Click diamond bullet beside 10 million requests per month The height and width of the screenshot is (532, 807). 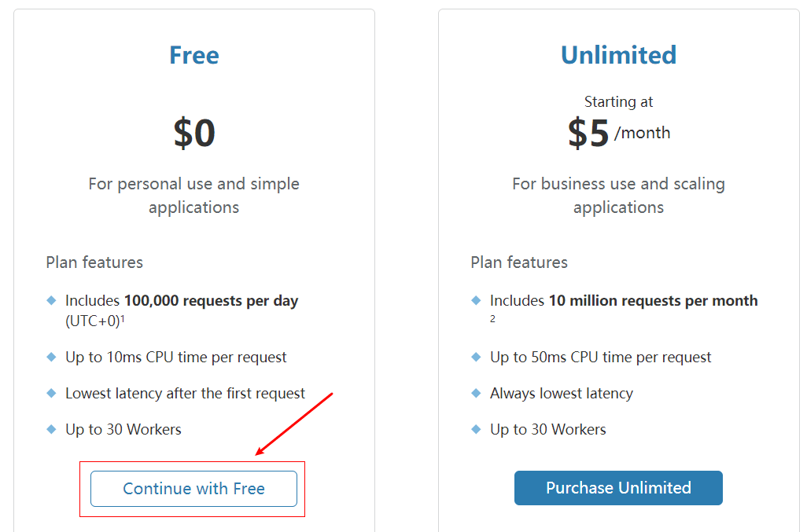[477, 300]
